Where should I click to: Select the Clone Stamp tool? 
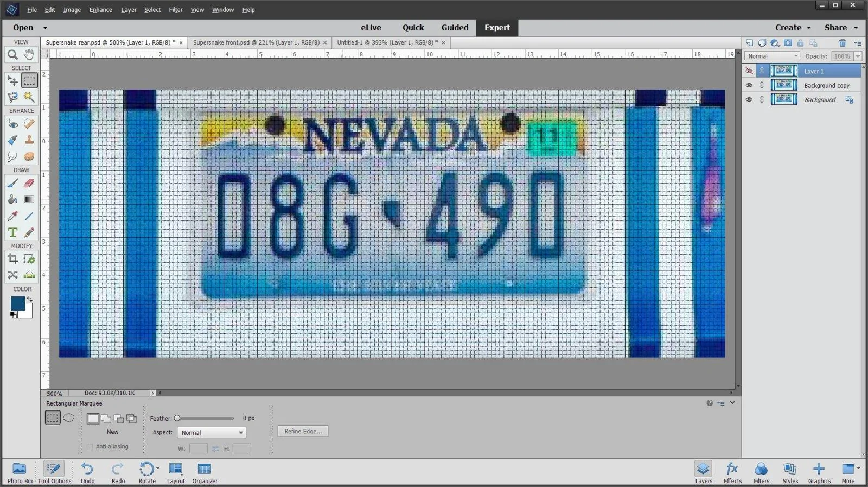[x=29, y=140]
